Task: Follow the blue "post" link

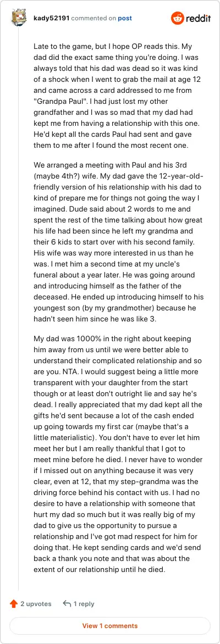Action: point(125,19)
